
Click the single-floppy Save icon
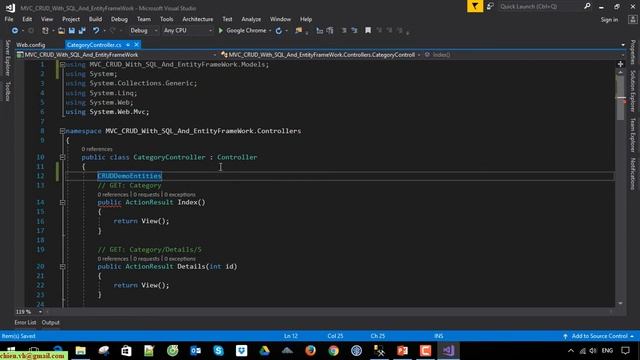pyautogui.click(x=72, y=31)
